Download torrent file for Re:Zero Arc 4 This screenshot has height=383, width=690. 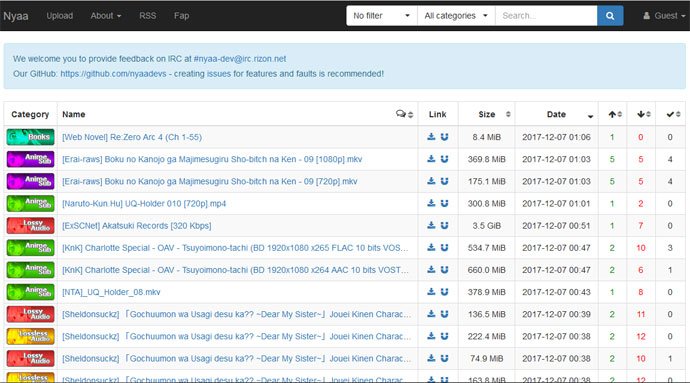pyautogui.click(x=431, y=137)
